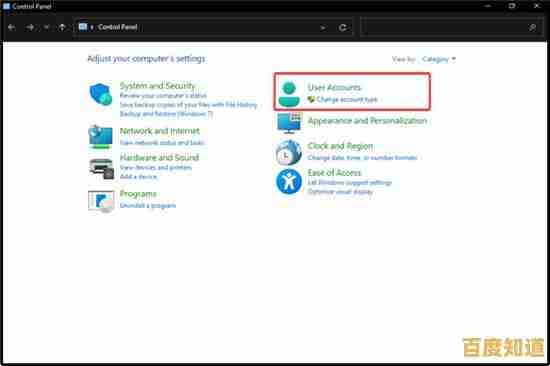Maximize the Control Panel window
The image size is (550, 366).
point(512,6)
